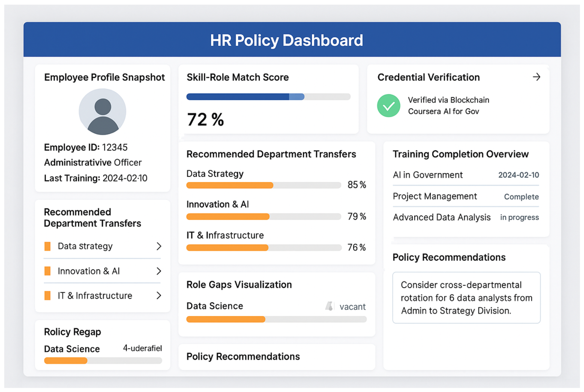This screenshot has width=584, height=392.
Task: Click the Coursera AI for Gov credential text
Action: [443, 111]
